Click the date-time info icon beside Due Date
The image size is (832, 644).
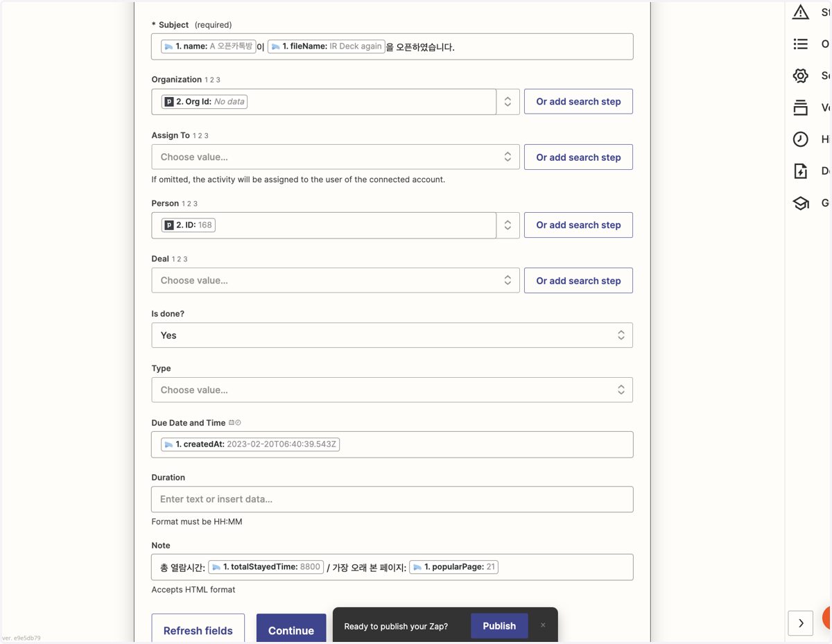coord(235,423)
